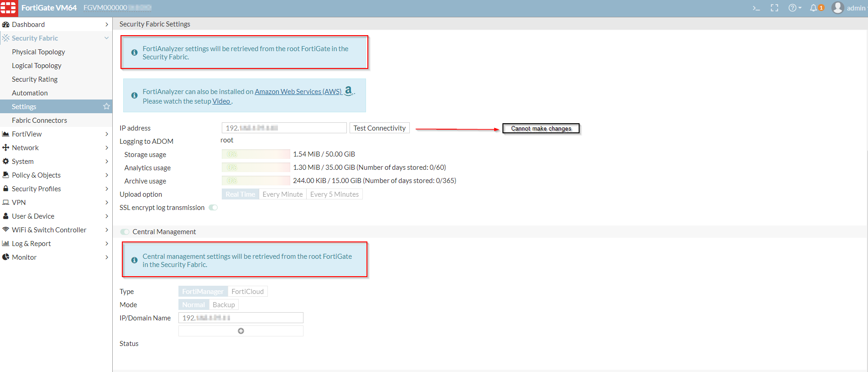Click the Test Connectivity button
The height and width of the screenshot is (372, 868).
pyautogui.click(x=379, y=128)
